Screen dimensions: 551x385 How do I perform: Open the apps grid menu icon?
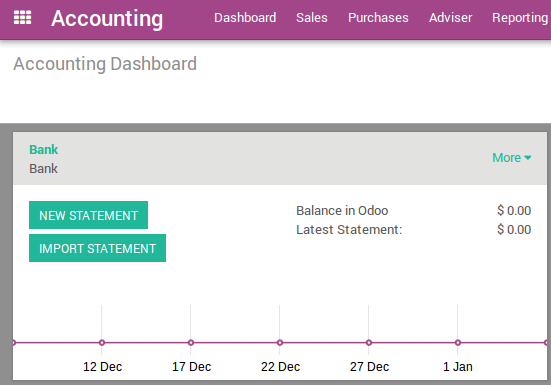coord(22,18)
